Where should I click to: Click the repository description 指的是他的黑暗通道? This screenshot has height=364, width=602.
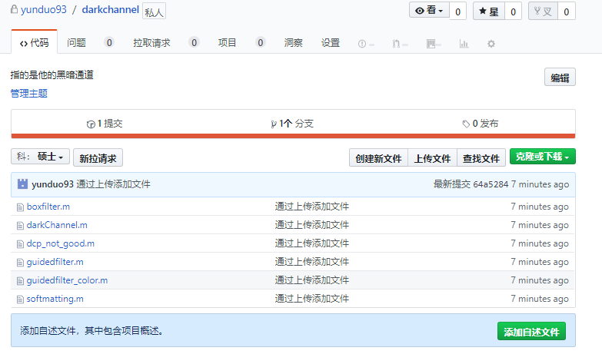(x=52, y=74)
